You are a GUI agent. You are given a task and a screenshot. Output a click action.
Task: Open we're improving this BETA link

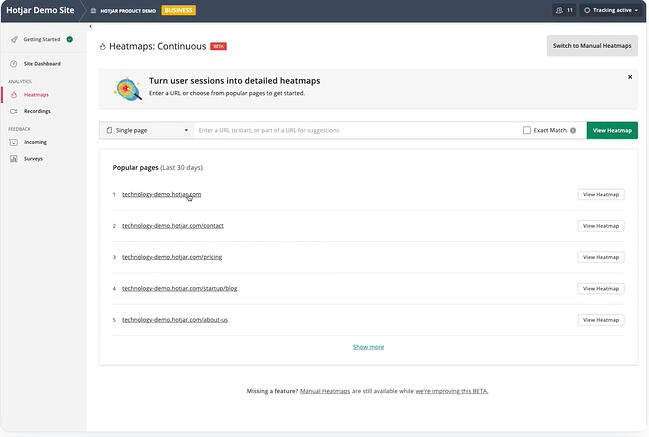click(452, 391)
